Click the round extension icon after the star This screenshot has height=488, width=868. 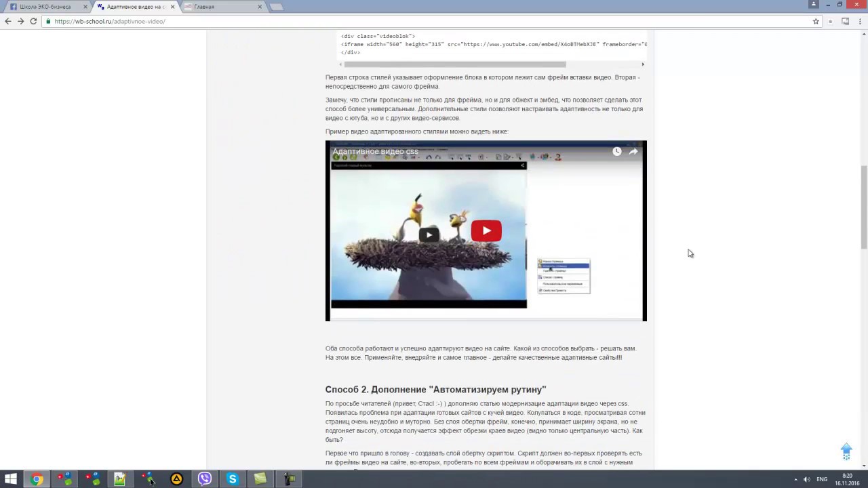831,21
